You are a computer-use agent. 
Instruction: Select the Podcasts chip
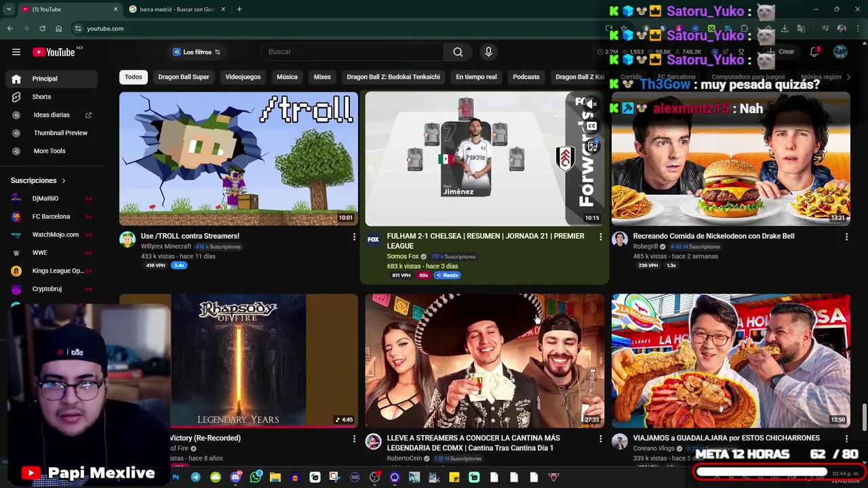click(526, 77)
